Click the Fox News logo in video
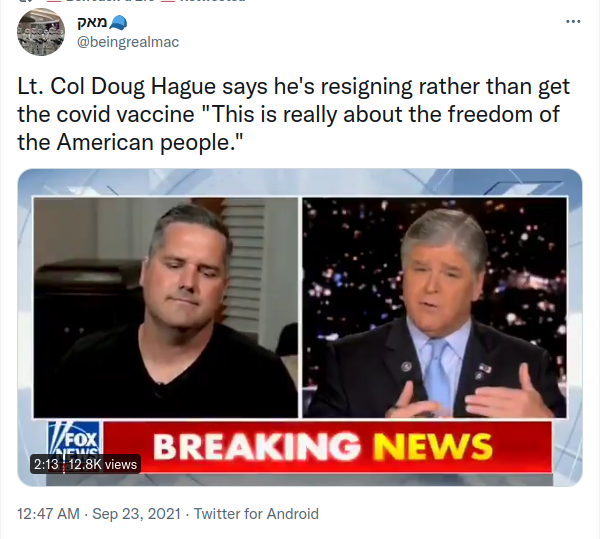 pos(74,437)
